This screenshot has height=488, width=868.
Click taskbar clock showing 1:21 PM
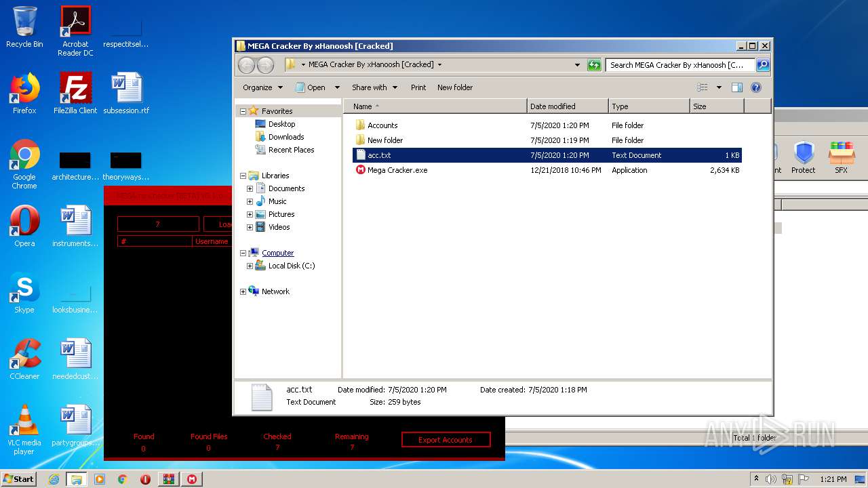click(833, 479)
